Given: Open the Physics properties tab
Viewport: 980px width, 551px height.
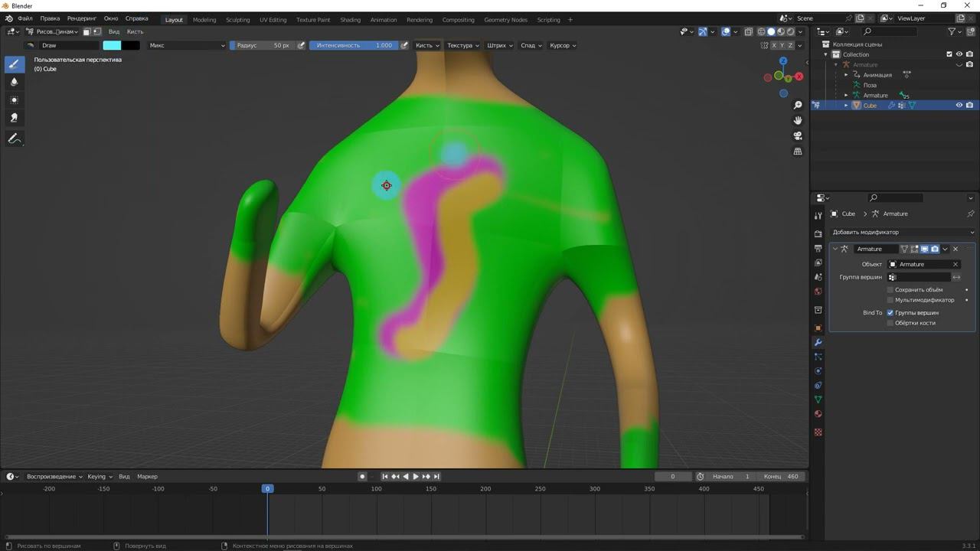Looking at the screenshot, I should 818,371.
